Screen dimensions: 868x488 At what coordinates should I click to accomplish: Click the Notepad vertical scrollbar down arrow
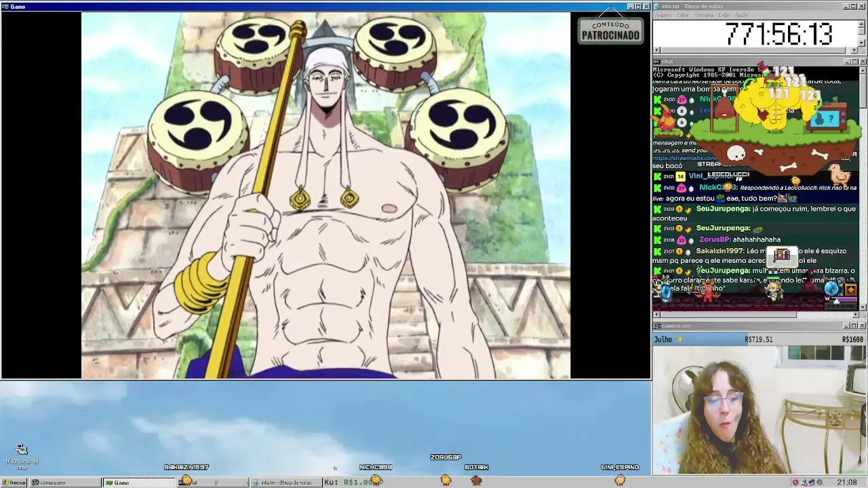coord(862,42)
